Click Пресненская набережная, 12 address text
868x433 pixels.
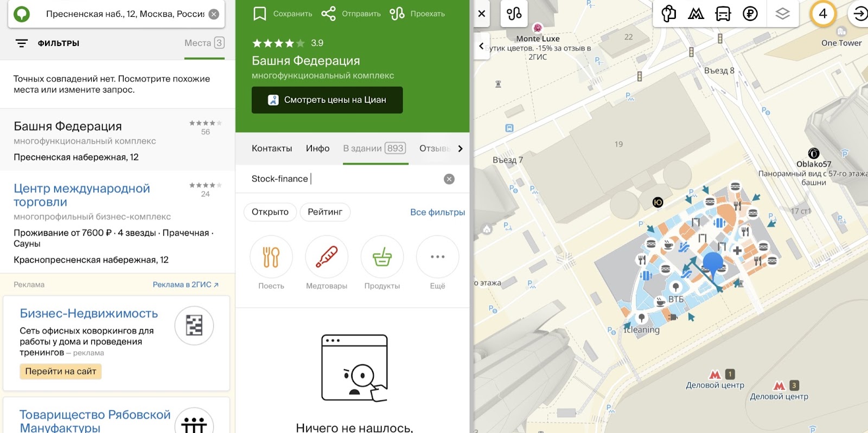(x=76, y=157)
